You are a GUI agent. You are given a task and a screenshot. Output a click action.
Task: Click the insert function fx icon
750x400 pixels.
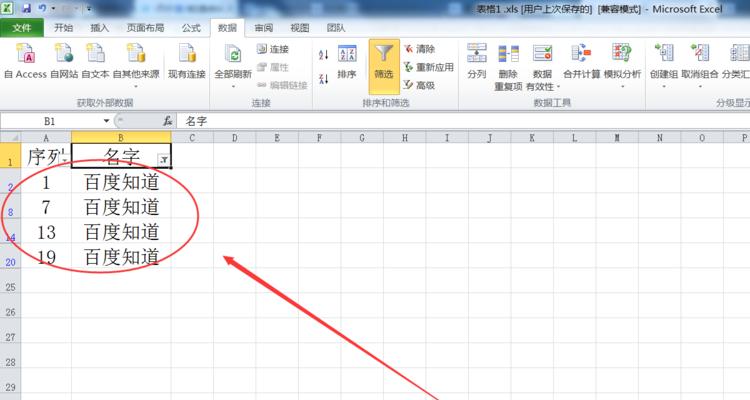point(167,121)
